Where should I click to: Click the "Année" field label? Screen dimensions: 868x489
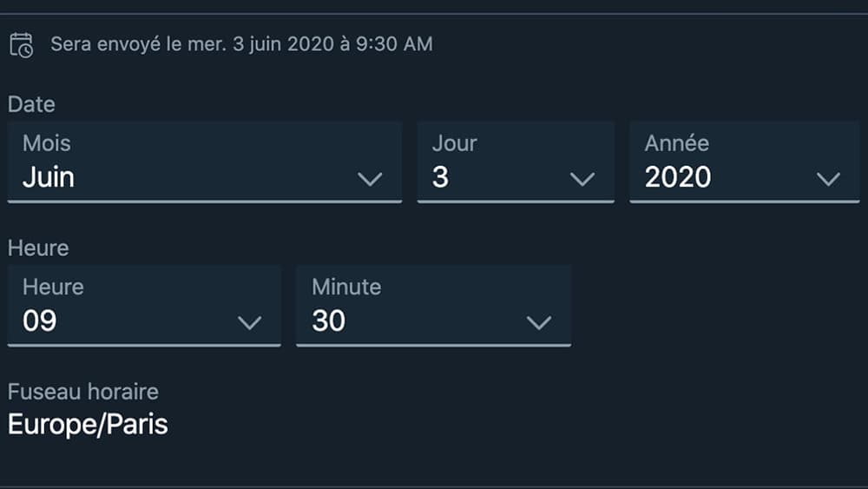tap(677, 143)
